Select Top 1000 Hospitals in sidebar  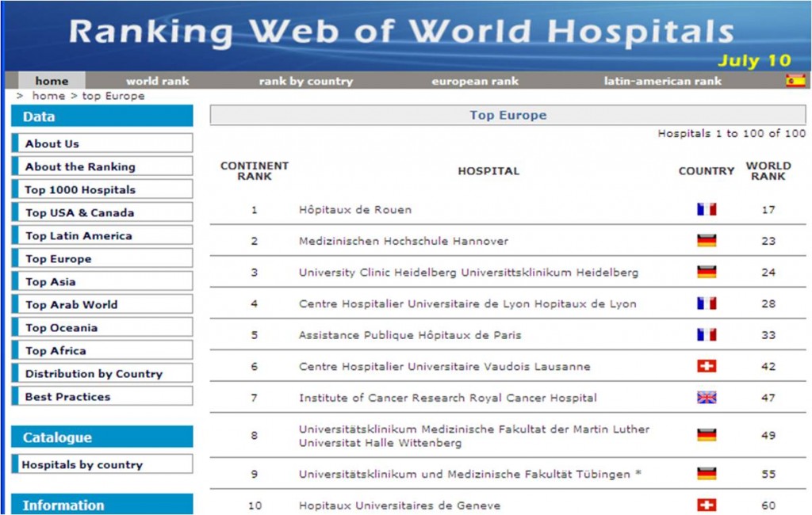[80, 189]
